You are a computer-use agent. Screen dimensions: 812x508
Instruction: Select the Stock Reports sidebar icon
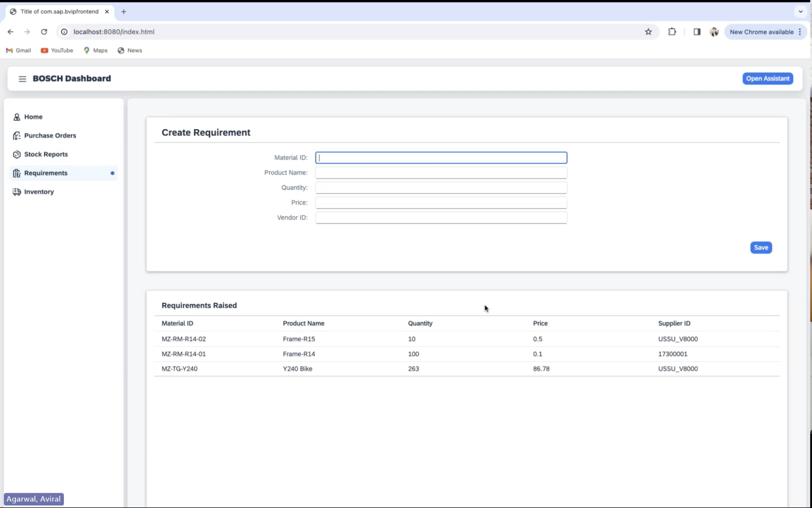[x=16, y=154]
